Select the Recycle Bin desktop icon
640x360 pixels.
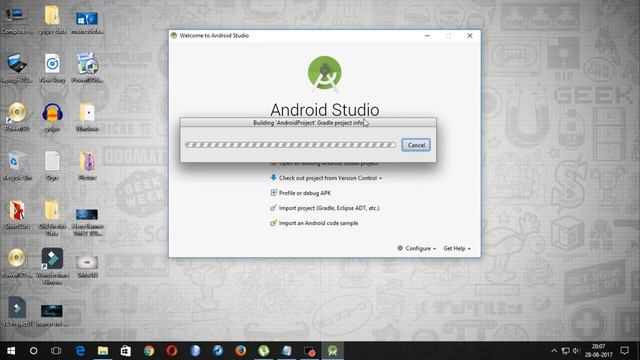16,165
